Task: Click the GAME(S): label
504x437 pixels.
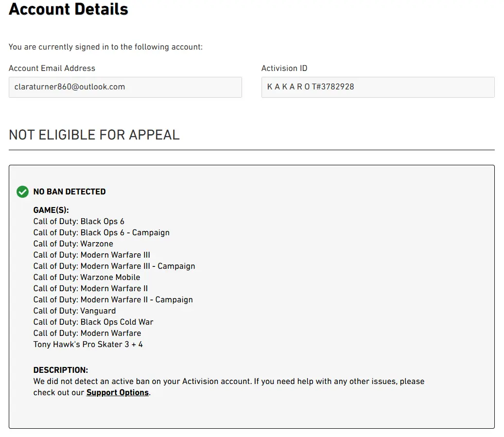Action: [x=51, y=210]
